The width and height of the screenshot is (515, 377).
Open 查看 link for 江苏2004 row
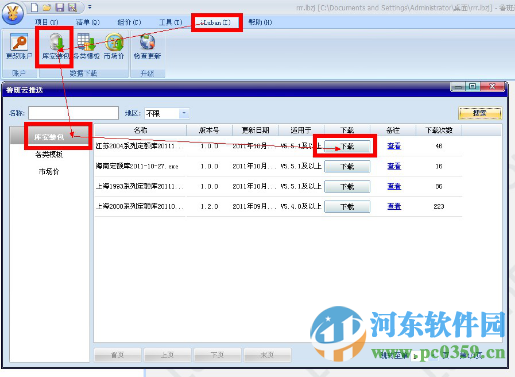394,146
